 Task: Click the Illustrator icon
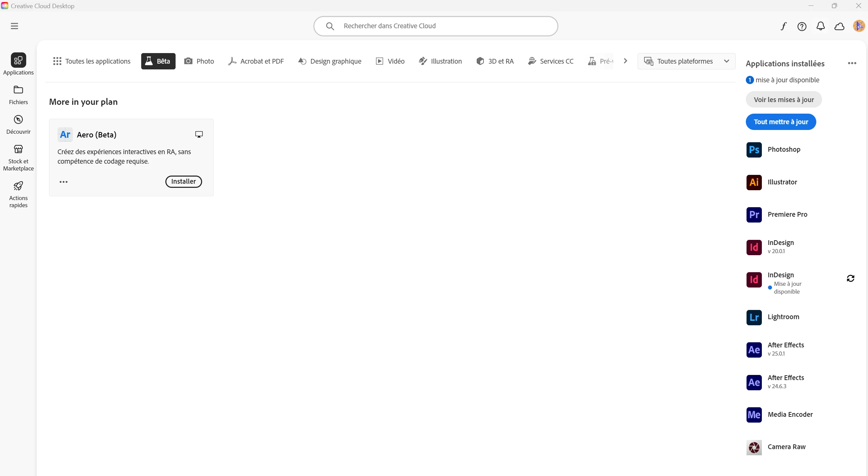pyautogui.click(x=754, y=182)
